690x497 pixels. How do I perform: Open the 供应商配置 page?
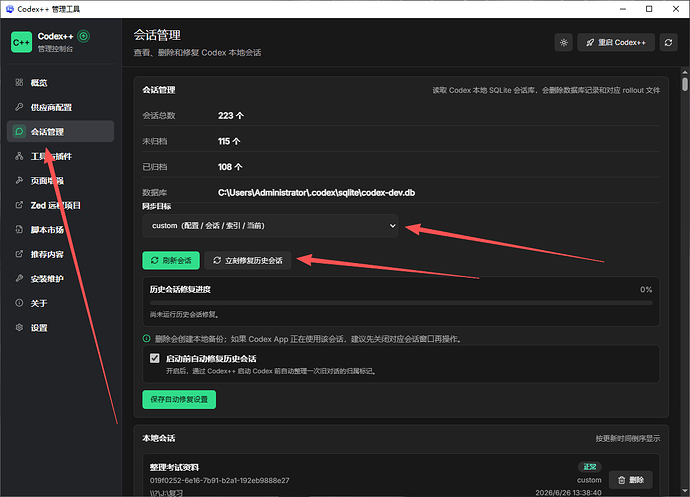pos(60,107)
